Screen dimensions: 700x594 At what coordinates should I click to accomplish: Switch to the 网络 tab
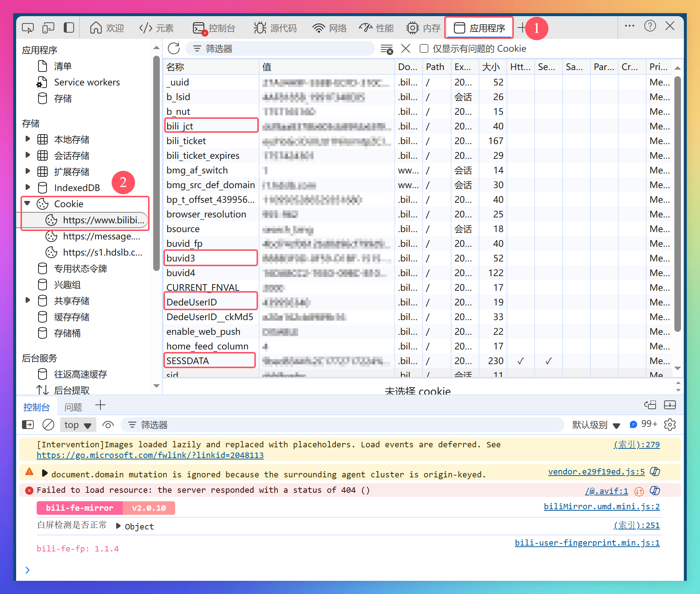click(329, 28)
